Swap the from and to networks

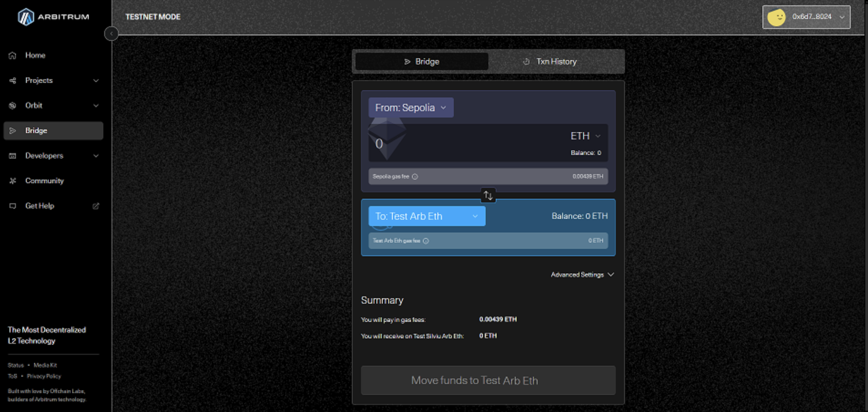[x=488, y=195]
